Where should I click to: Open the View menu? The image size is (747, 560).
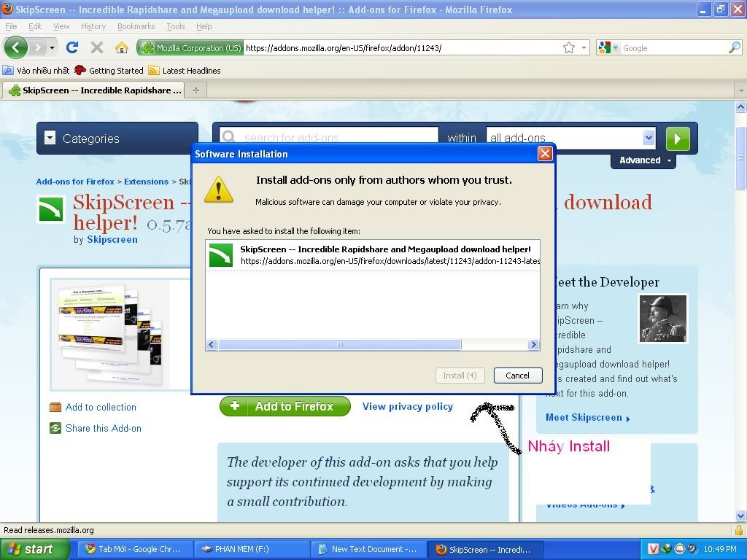(x=61, y=26)
